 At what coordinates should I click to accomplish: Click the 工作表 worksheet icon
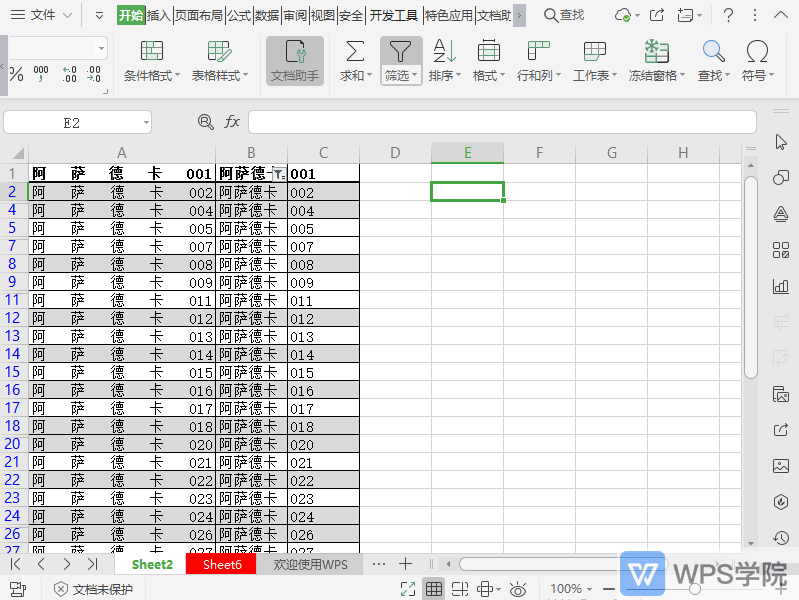(x=595, y=52)
